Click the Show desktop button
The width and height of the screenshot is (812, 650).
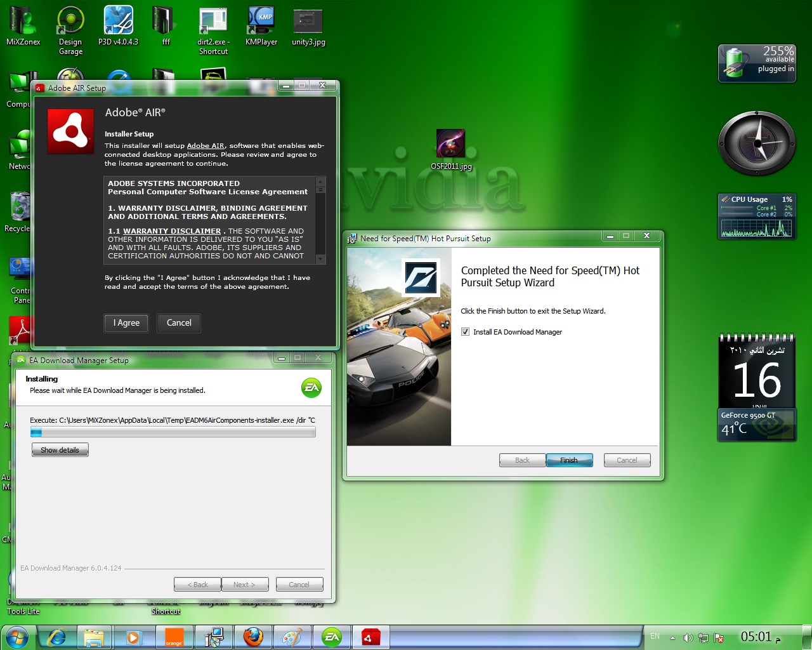pos(806,637)
